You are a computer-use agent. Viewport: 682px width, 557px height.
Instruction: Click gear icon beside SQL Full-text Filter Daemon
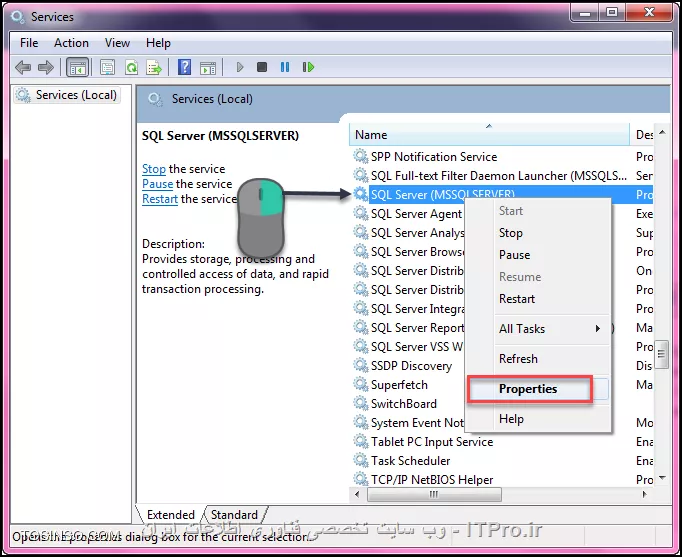click(361, 175)
